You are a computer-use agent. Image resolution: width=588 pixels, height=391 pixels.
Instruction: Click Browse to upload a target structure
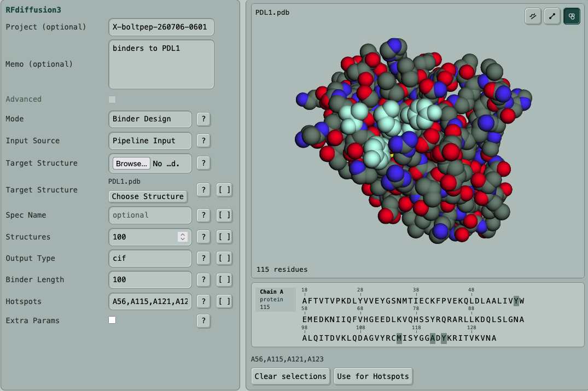(x=131, y=164)
